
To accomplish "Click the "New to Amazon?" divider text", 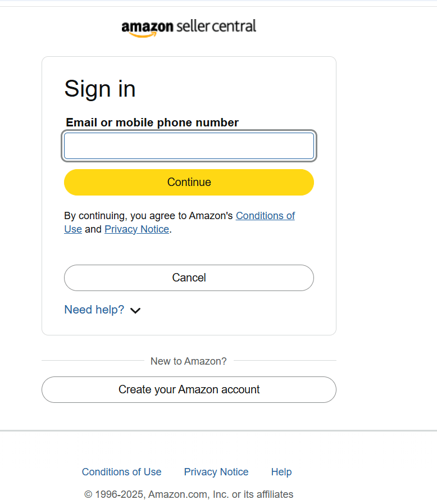I will (189, 361).
